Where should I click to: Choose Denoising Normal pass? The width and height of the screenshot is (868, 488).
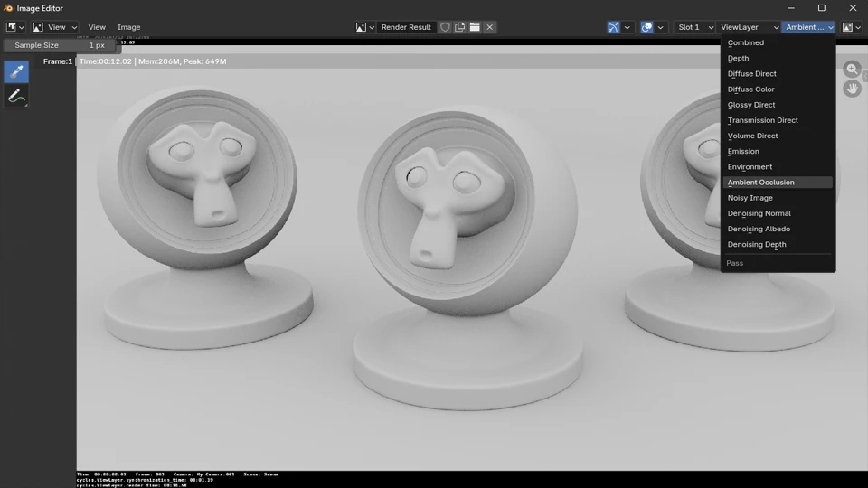point(778,213)
